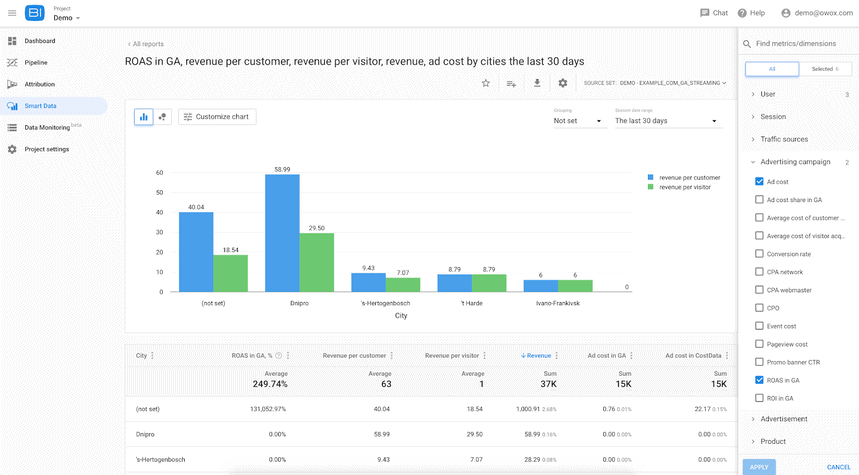
Task: Go back to All reports link
Action: pos(146,44)
